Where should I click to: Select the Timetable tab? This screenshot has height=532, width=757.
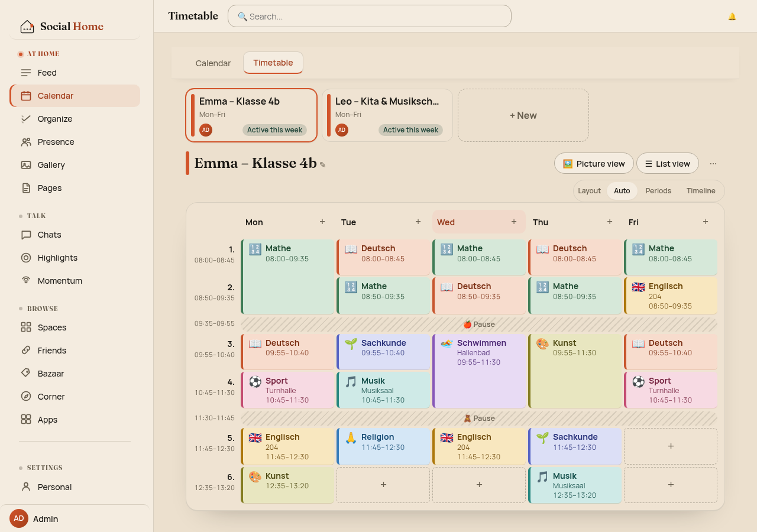pos(273,63)
